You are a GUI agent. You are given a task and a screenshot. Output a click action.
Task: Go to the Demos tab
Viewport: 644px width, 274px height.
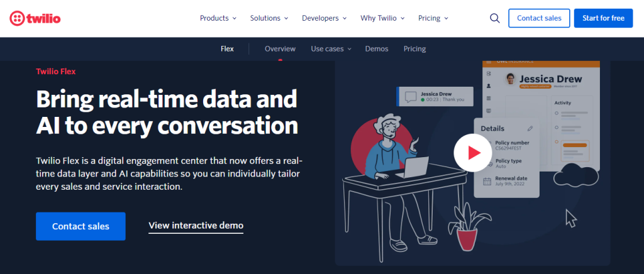(377, 49)
